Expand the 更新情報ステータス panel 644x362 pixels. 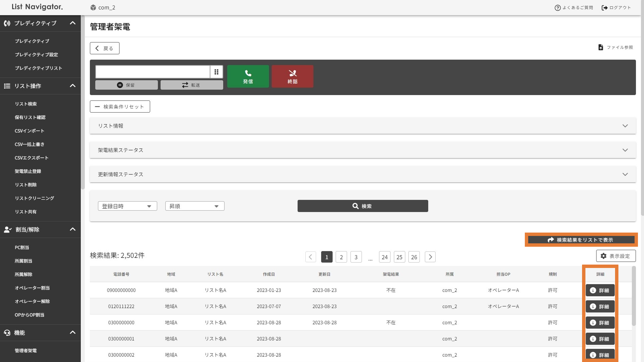click(363, 174)
